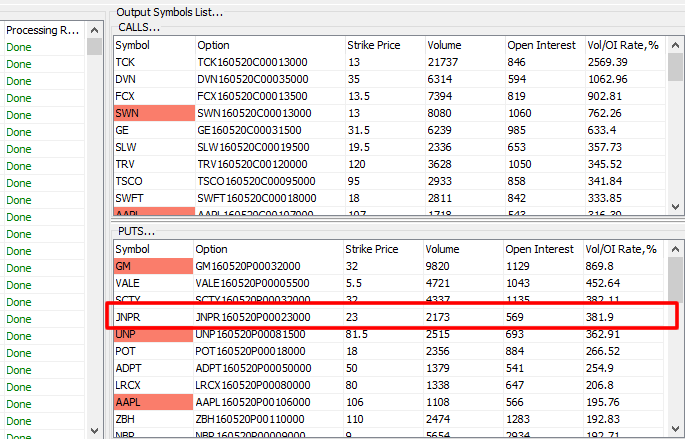Sort PUTS table by Strike Price header
This screenshot has width=685, height=439.
click(x=383, y=249)
